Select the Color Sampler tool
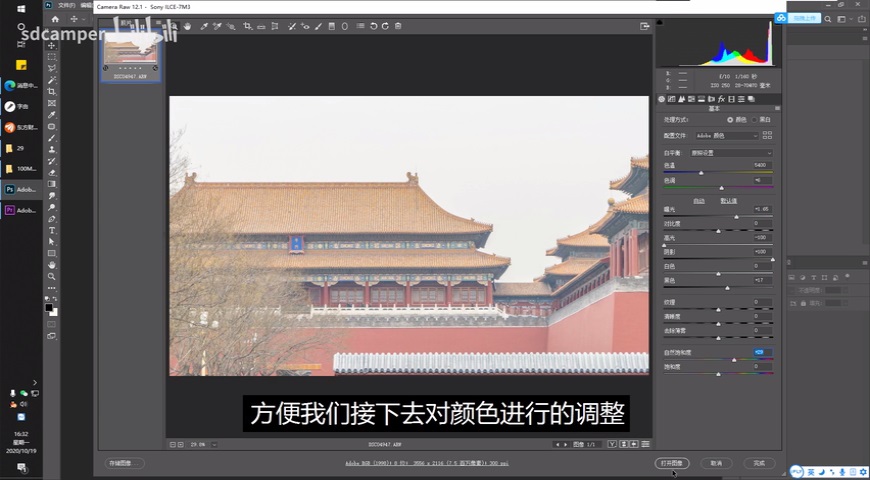870x480 pixels. click(x=218, y=26)
